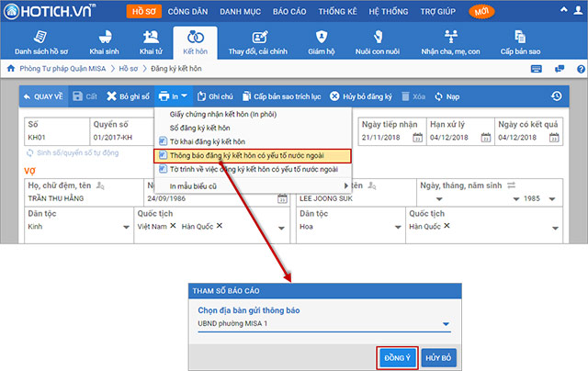Open Cấp bản sao copy issuance
Screen dimensions: 588x371
tap(520, 43)
